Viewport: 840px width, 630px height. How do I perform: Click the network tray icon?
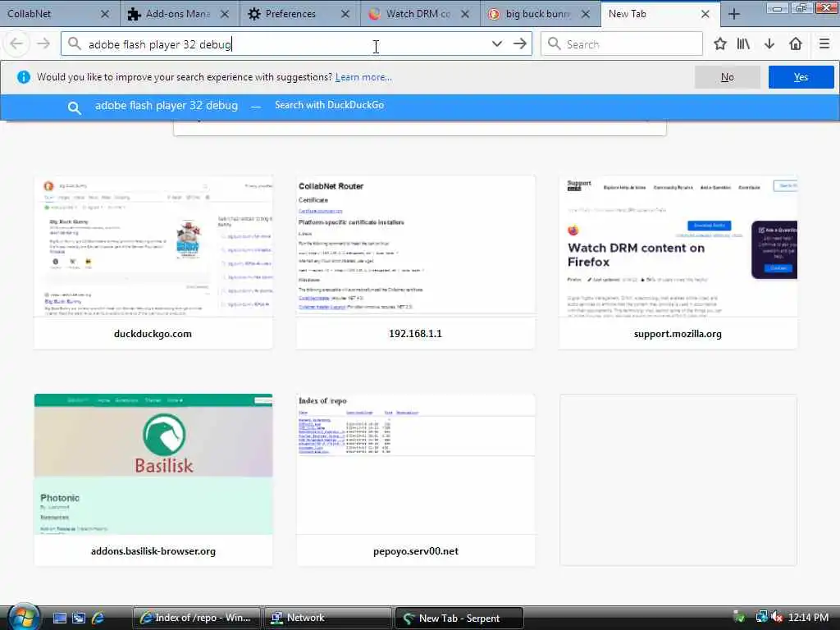761,618
